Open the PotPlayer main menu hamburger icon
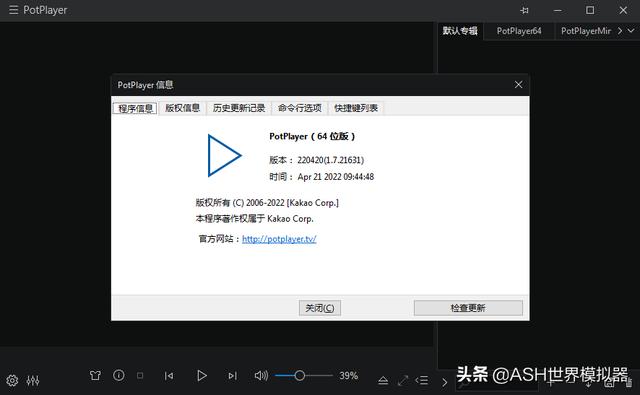640x395 pixels. (13, 10)
